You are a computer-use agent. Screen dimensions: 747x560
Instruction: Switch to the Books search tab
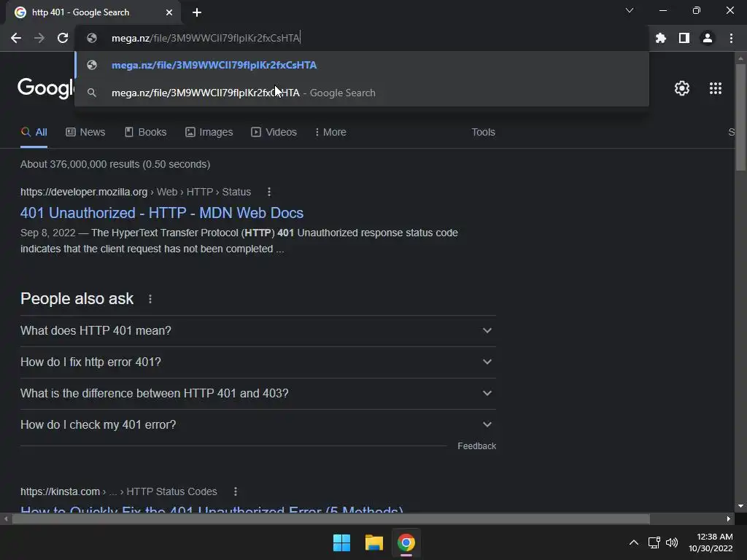click(x=145, y=132)
